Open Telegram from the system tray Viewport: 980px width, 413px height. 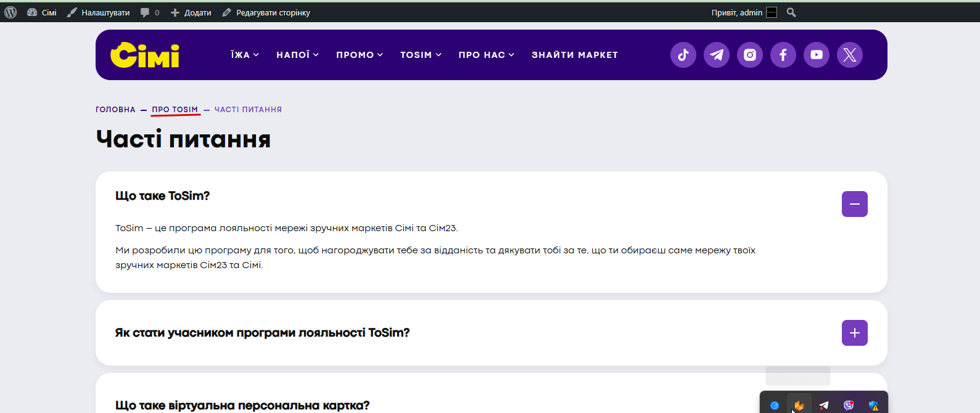pos(824,405)
